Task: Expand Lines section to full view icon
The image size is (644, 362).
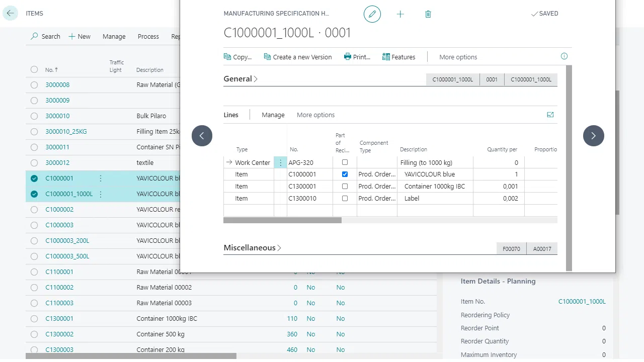Action: (x=550, y=115)
